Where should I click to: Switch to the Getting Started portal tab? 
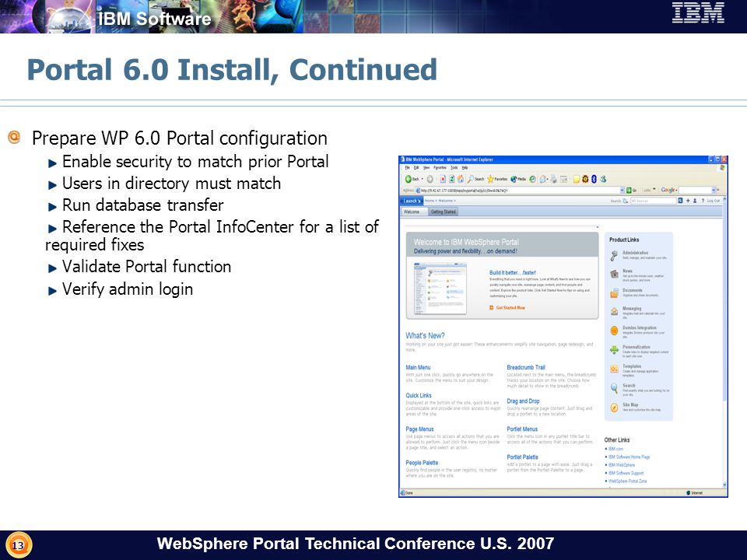pos(443,212)
